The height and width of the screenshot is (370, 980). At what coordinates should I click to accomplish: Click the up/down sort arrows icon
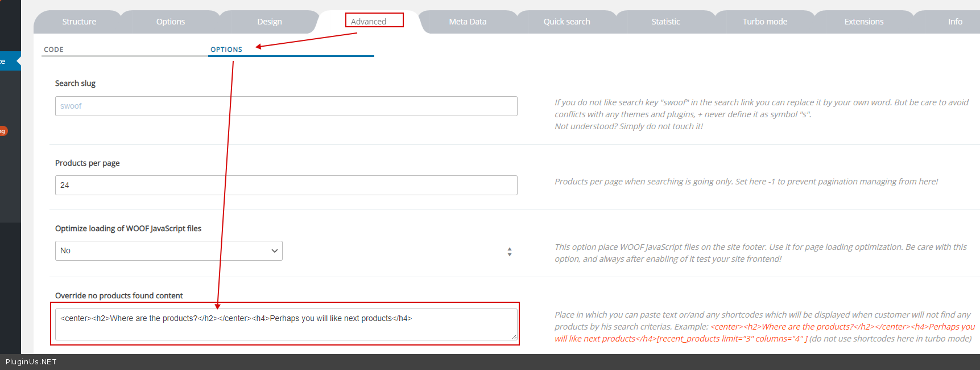[510, 252]
